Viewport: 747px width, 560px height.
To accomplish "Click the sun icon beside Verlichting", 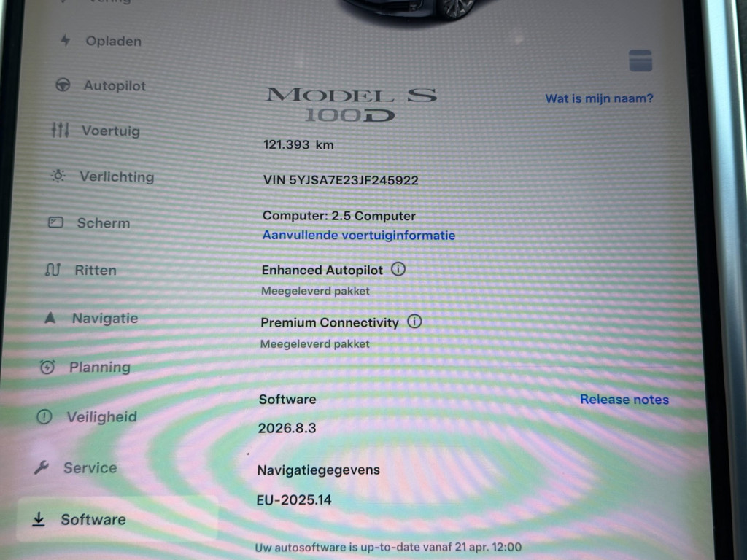I will [58, 176].
